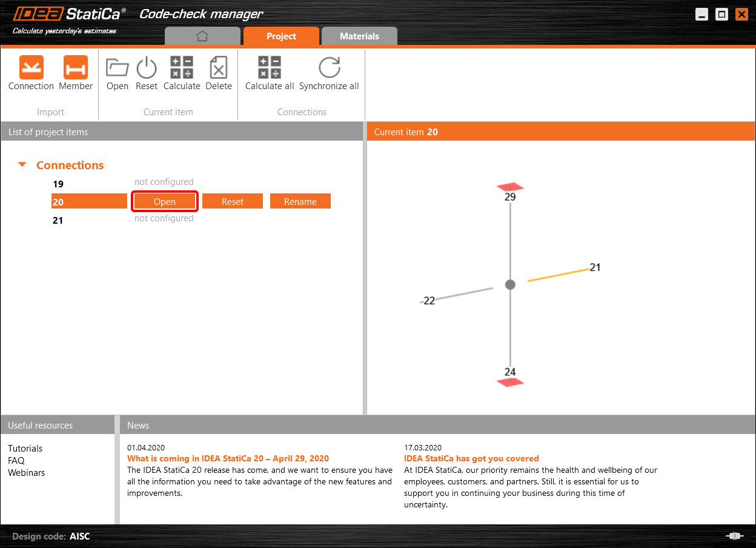Image resolution: width=756 pixels, height=548 pixels.
Task: Click the Synchronize all icon
Action: [329, 67]
